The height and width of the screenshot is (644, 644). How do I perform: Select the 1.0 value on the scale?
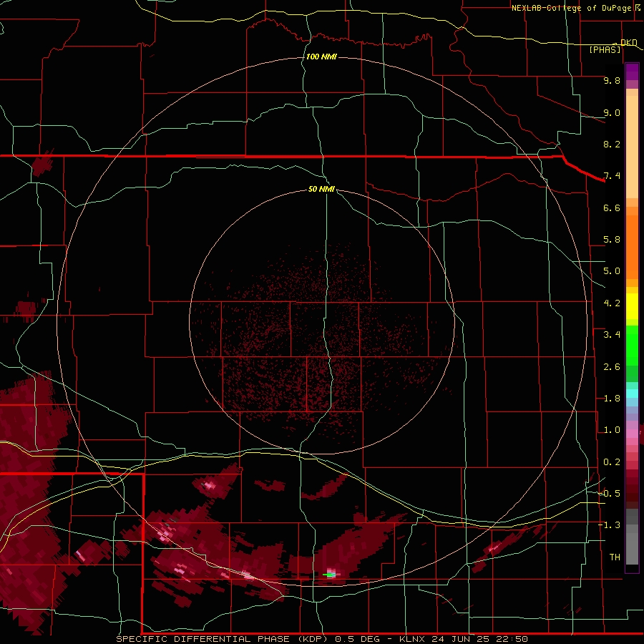[x=612, y=430]
